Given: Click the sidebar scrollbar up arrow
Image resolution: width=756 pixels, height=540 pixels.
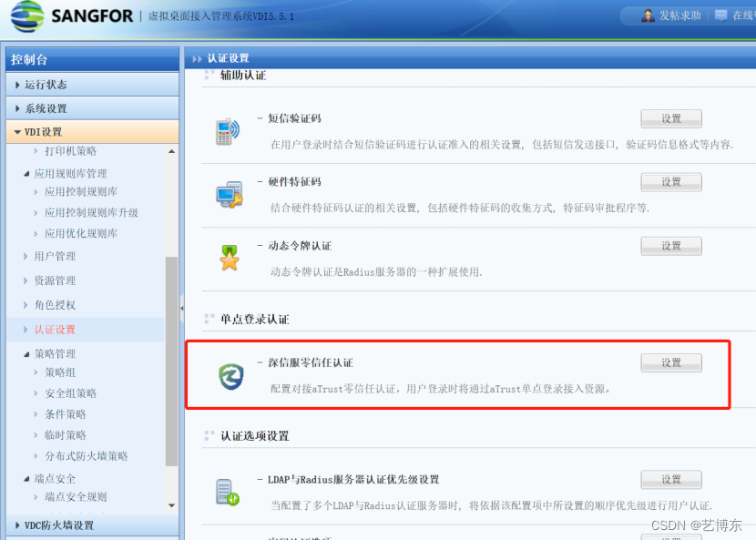Looking at the screenshot, I should tap(171, 151).
